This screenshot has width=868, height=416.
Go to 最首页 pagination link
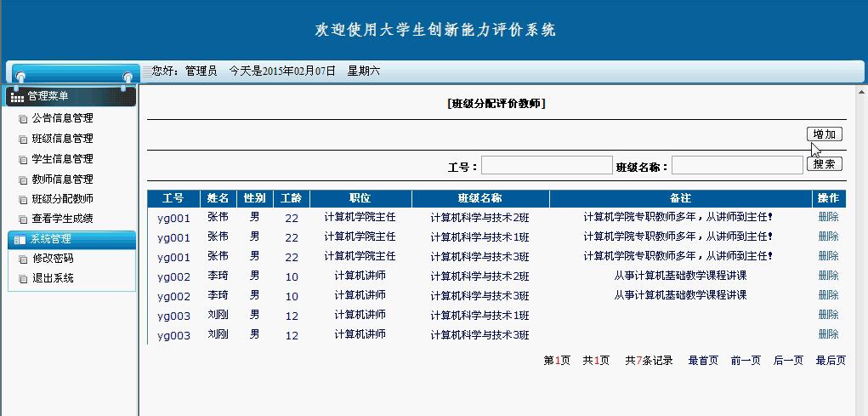click(703, 361)
